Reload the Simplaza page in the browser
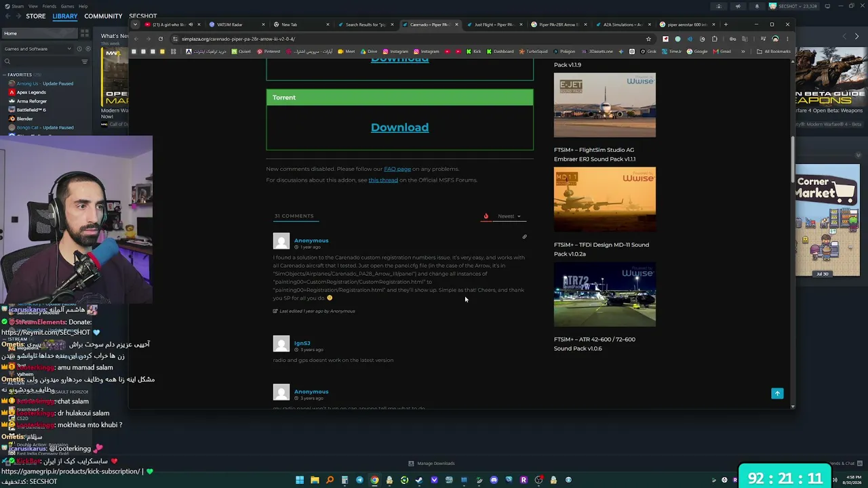The height and width of the screenshot is (488, 868). coord(160,39)
